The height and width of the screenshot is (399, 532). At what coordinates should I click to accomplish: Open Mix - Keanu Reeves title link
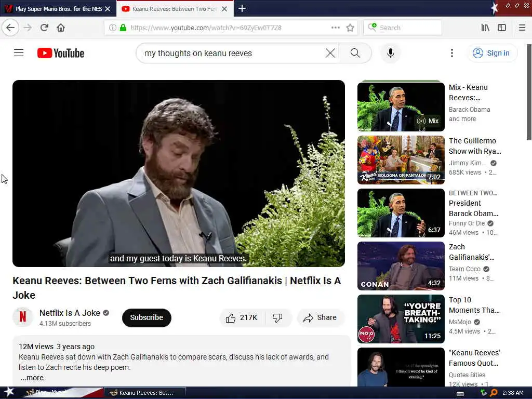tap(468, 92)
